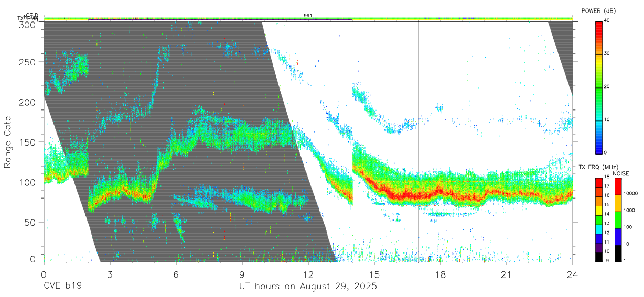Click the 150 tick on Range Gate axis
Screen dimensions: 644x297
click(27, 142)
